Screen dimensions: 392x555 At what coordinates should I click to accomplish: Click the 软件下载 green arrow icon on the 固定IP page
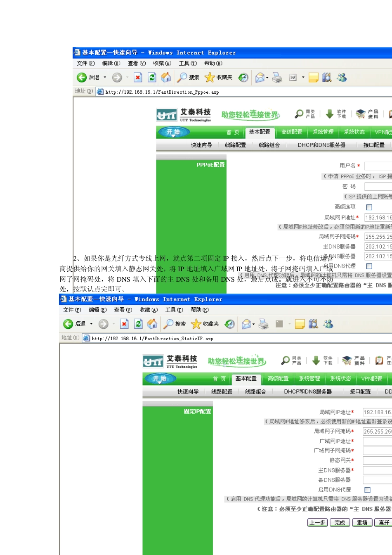click(x=316, y=361)
